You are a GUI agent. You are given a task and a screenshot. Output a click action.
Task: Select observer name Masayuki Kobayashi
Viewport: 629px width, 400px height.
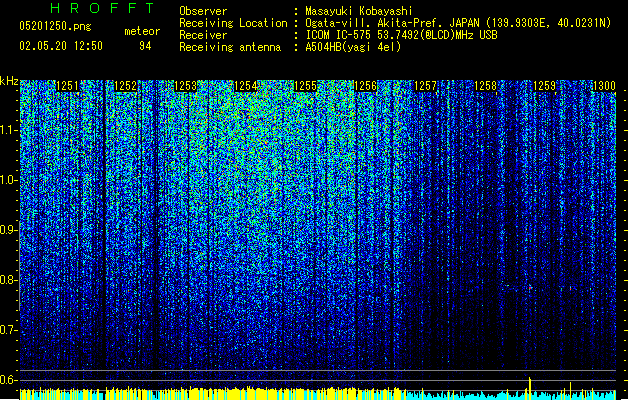[x=359, y=11]
